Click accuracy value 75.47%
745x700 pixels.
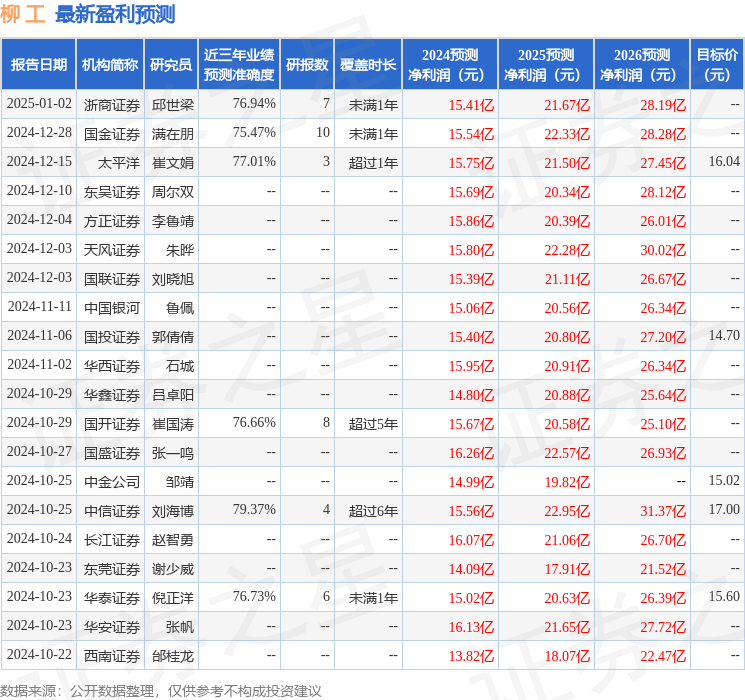pyautogui.click(x=254, y=132)
